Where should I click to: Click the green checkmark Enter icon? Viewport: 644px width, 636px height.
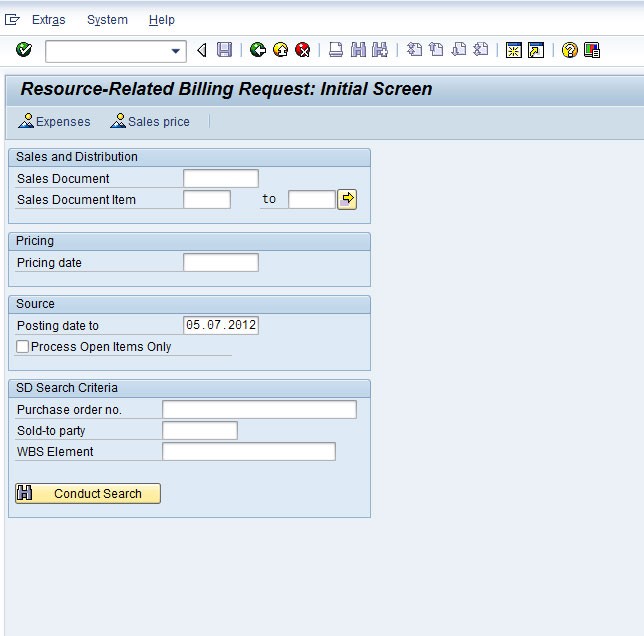[x=24, y=50]
